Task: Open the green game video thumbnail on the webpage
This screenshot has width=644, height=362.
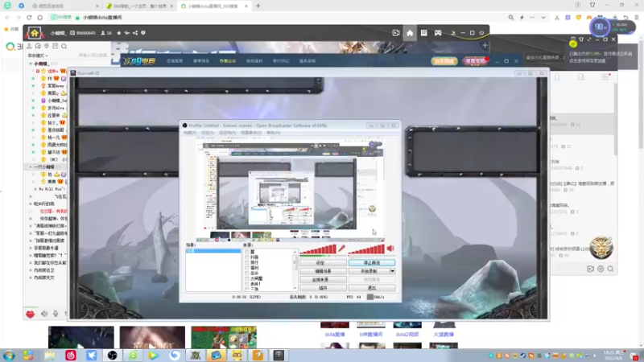Action: coord(224,337)
